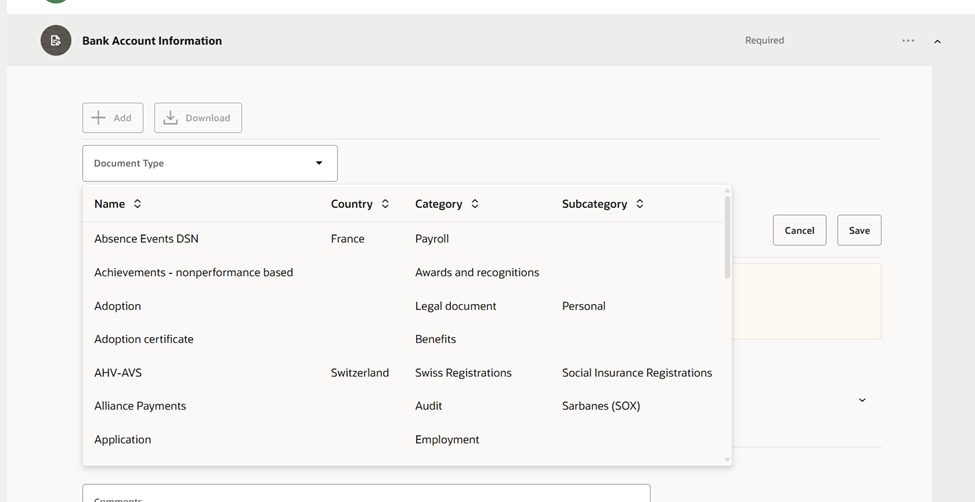Click the scrollbar down arrow in list
The width and height of the screenshot is (975, 502).
[x=728, y=460]
